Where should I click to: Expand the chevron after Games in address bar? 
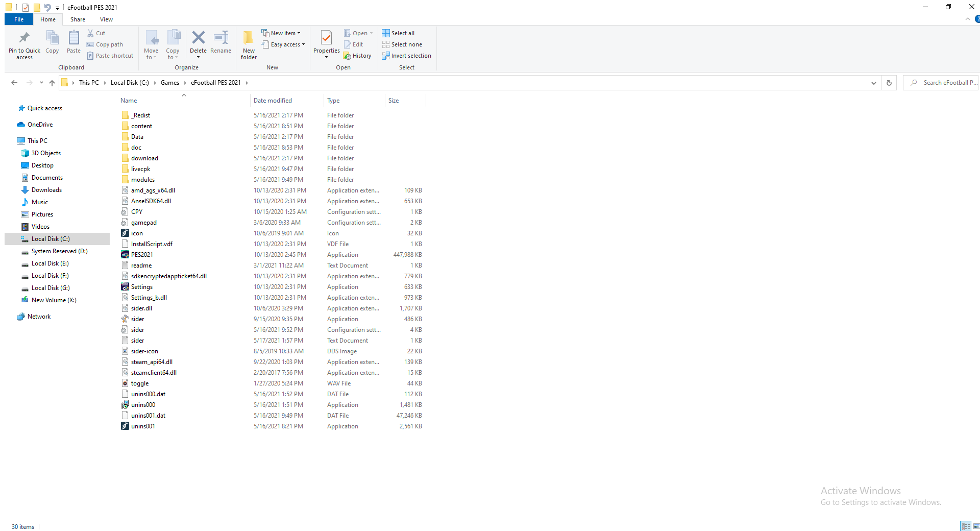pyautogui.click(x=185, y=83)
